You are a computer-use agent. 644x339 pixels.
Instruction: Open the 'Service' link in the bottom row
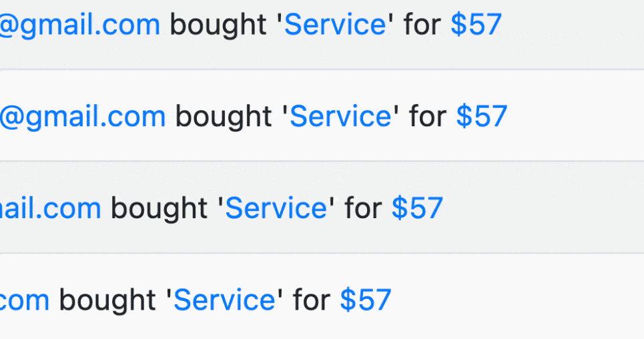tap(225, 300)
